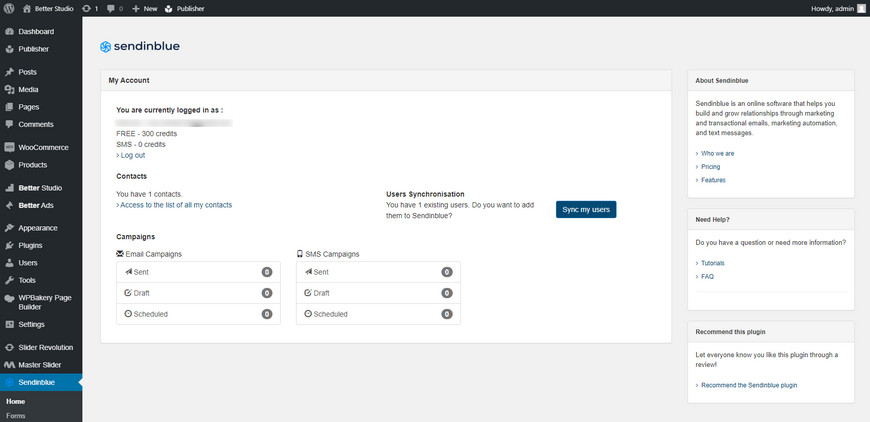Screen dimensions: 870x422
Task: Click the Media sidebar icon
Action: pos(9,89)
